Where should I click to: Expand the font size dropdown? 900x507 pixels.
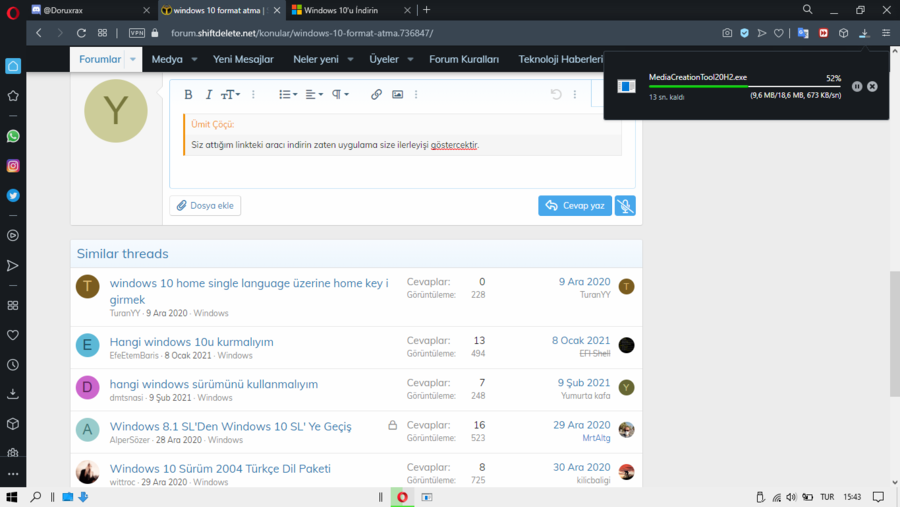point(230,94)
